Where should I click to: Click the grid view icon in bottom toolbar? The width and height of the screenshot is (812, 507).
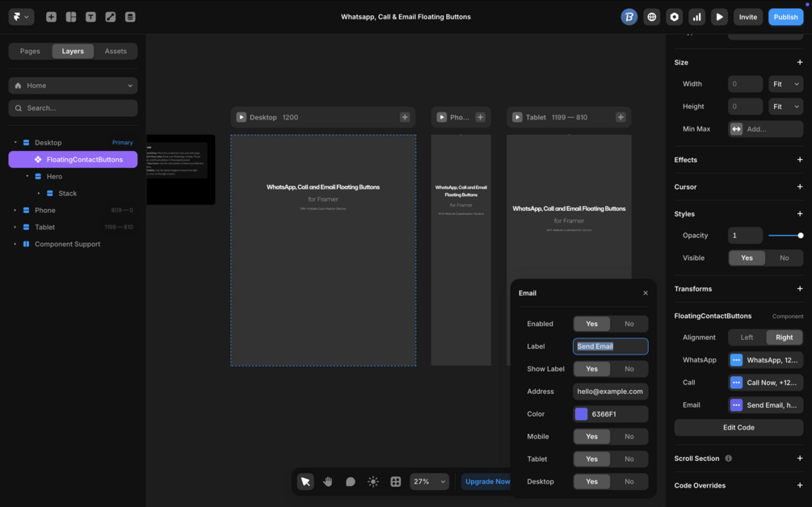point(396,482)
